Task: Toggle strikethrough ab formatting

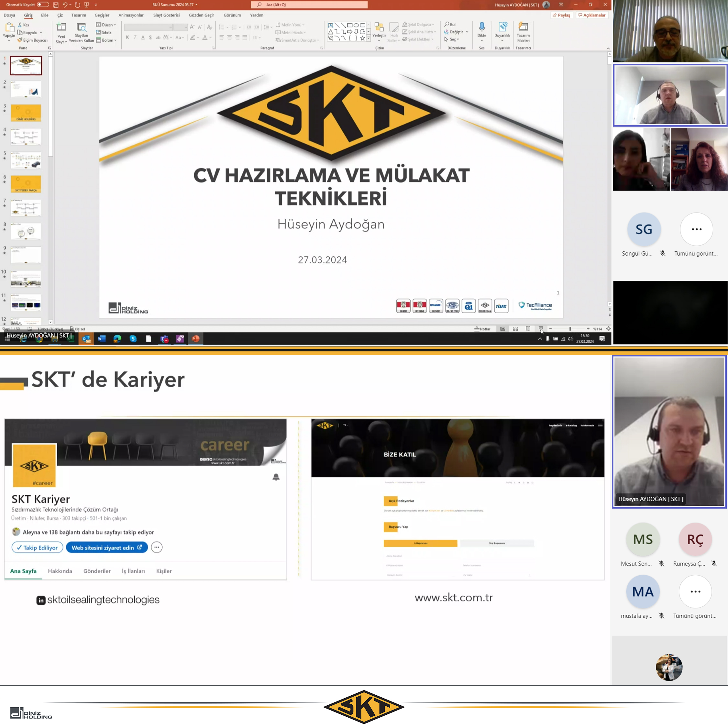Action: click(158, 37)
